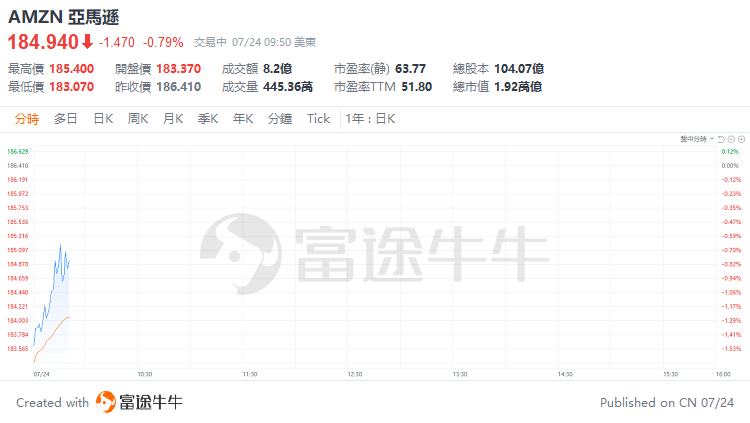Image resolution: width=750 pixels, height=423 pixels.
Task: Click the 成交額 value 8.2億
Action: 277,69
